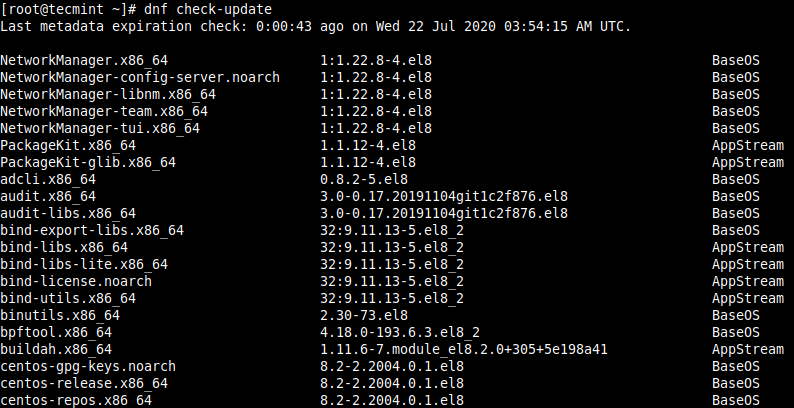The width and height of the screenshot is (794, 408).
Task: Click version 32:9.11.13-5.el8_2 of bind-utils
Action: 392,299
